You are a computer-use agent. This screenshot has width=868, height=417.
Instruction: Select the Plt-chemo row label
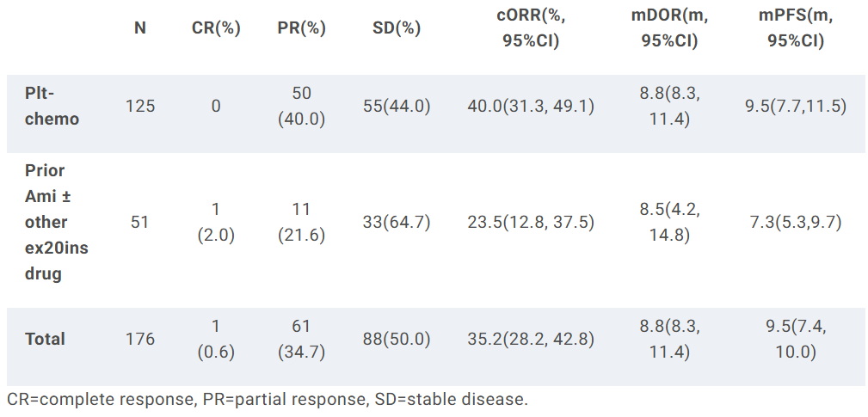tap(52, 106)
